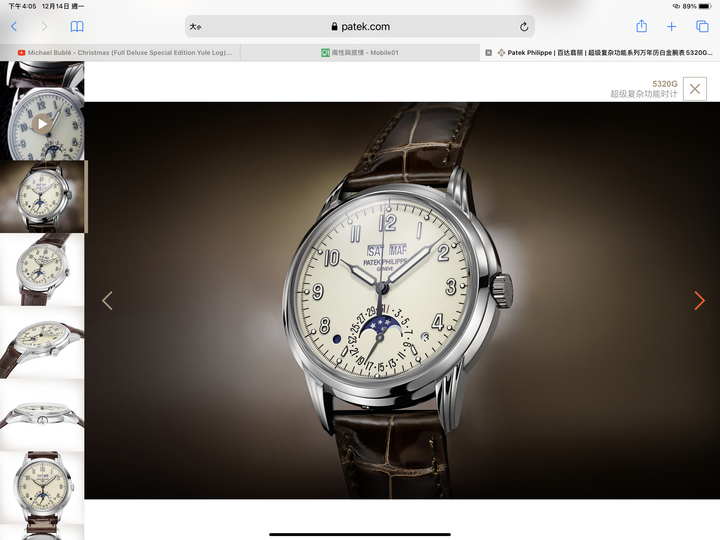Tap the patek.com address field

(360, 27)
